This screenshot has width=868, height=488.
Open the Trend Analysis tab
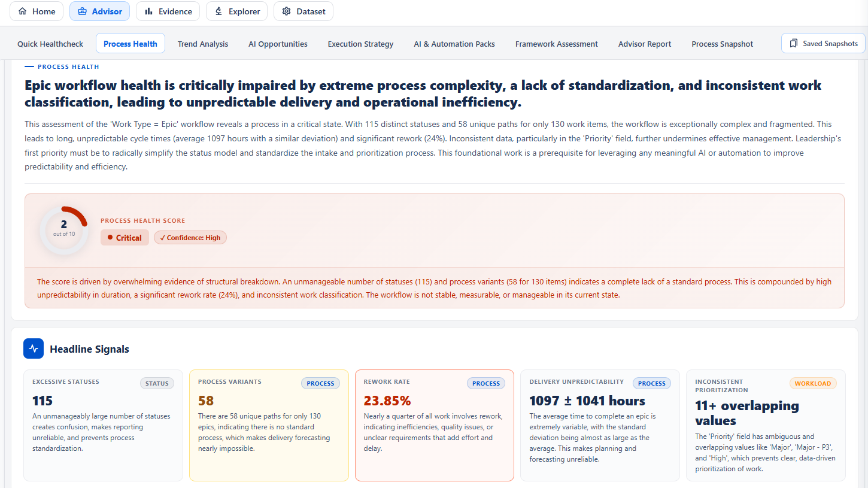(202, 43)
